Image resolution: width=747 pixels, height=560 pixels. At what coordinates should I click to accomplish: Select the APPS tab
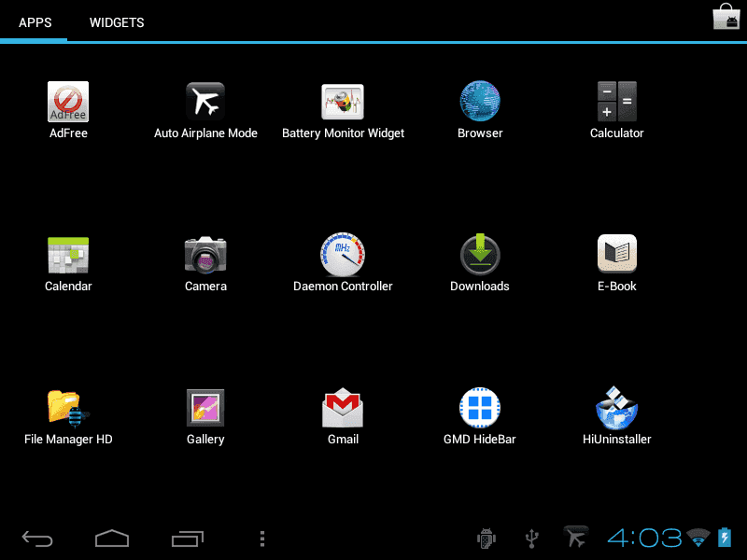(x=35, y=22)
